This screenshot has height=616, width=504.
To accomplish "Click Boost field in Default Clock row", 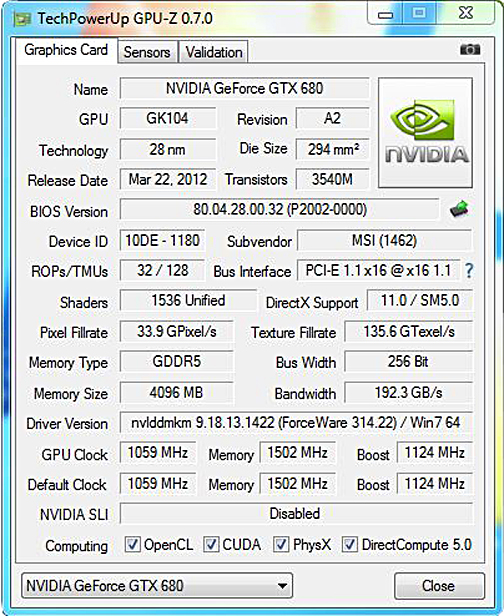I will pos(434,483).
